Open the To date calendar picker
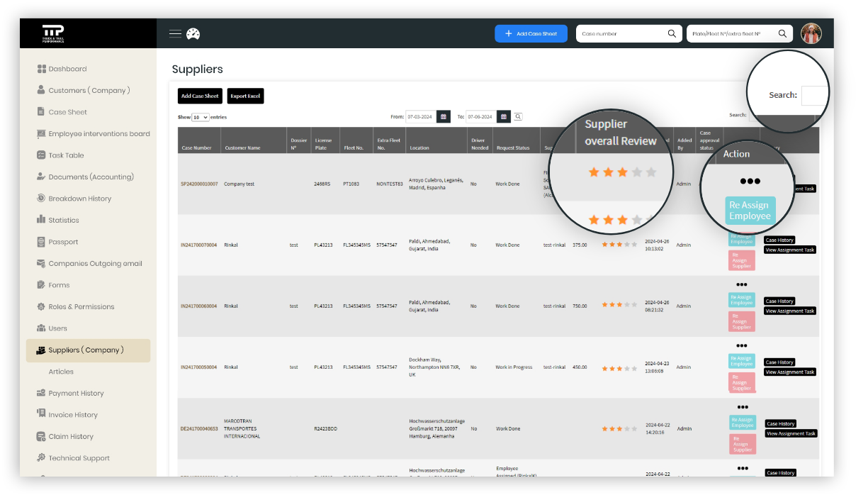The height and width of the screenshot is (495, 868). [504, 116]
